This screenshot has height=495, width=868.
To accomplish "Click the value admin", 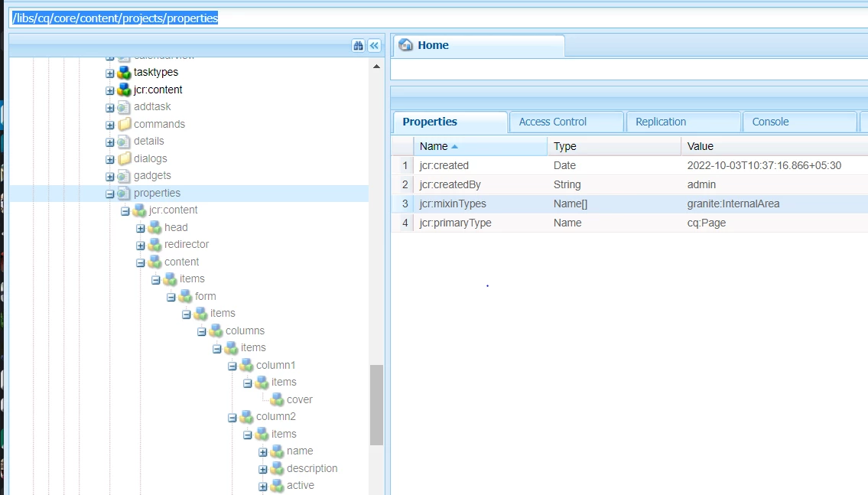I will click(701, 185).
